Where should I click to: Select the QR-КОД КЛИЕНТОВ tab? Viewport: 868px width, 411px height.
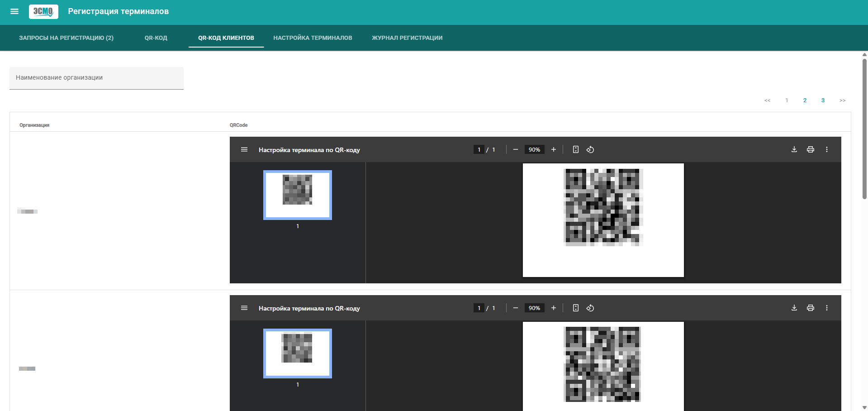coord(226,38)
